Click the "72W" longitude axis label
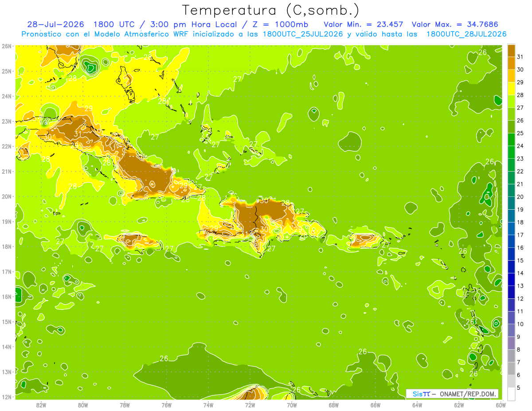Screen dimensions: 532x411 tap(250, 405)
